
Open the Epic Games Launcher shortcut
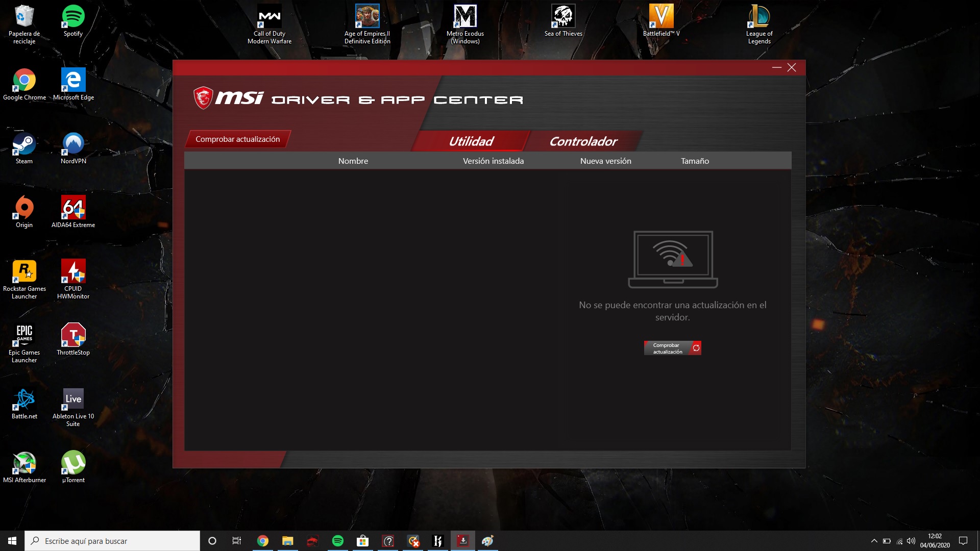(x=24, y=343)
